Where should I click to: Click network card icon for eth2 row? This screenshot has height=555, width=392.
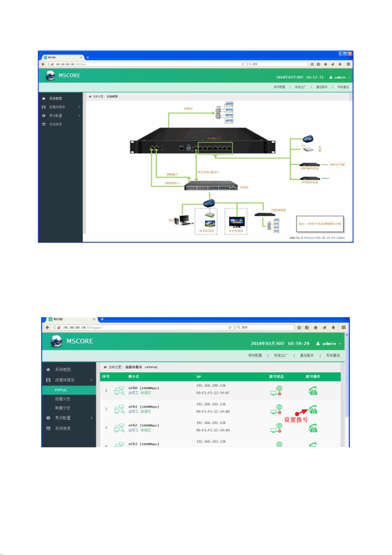119,428
